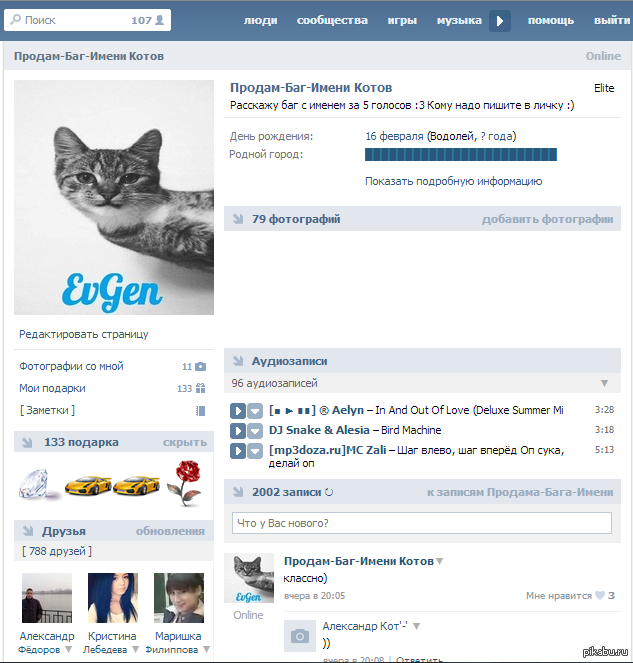Click the large cat profile photo
Screen dimensions: 633x663
point(114,197)
